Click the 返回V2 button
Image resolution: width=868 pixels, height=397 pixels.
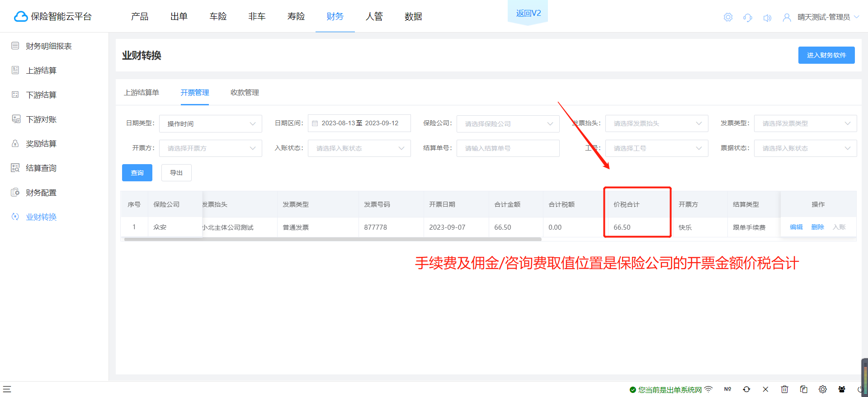(x=528, y=13)
